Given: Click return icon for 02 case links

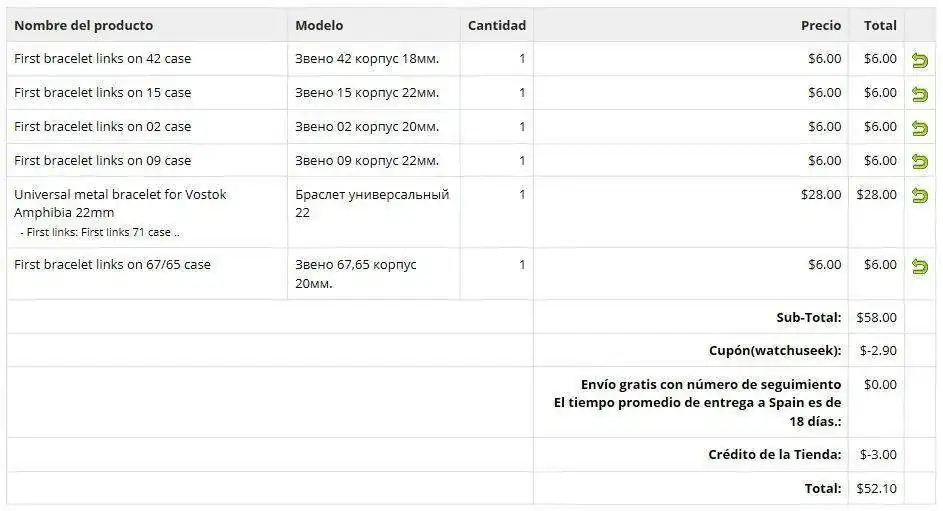Looking at the screenshot, I should [x=920, y=128].
